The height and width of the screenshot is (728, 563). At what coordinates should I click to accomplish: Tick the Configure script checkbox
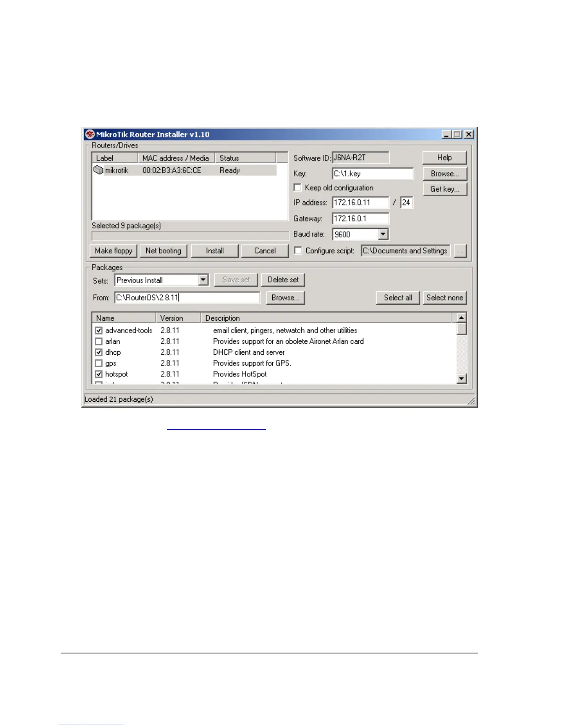pyautogui.click(x=298, y=250)
